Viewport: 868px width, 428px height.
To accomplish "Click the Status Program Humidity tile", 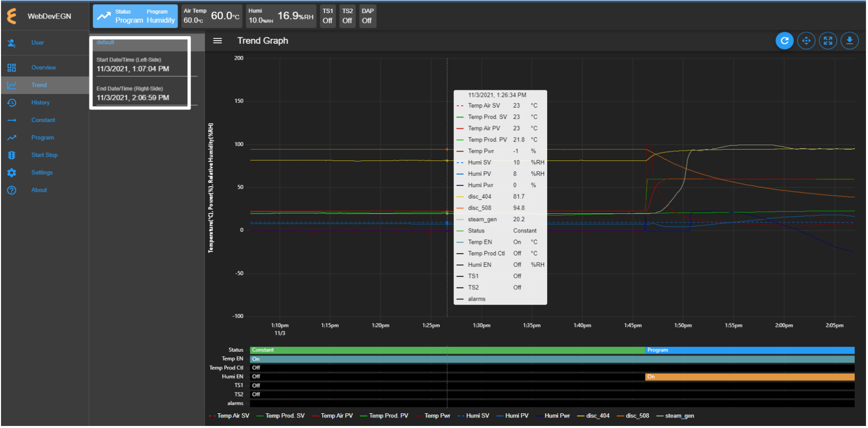I will [x=135, y=16].
